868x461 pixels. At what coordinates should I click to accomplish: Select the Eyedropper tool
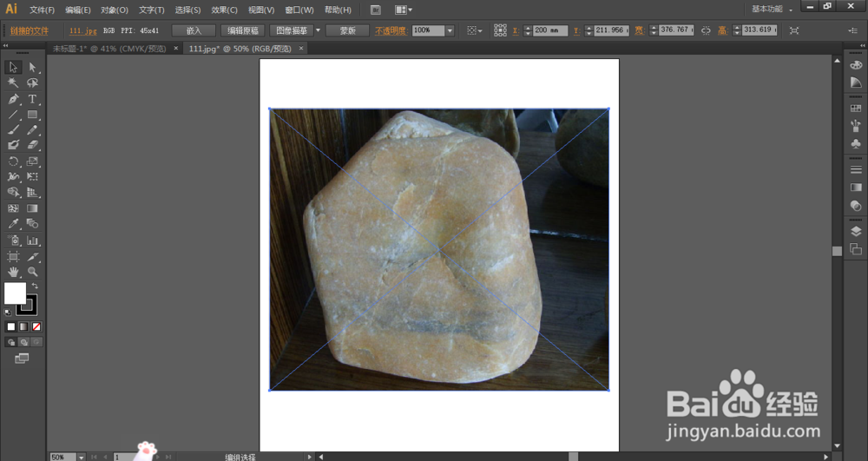(13, 224)
